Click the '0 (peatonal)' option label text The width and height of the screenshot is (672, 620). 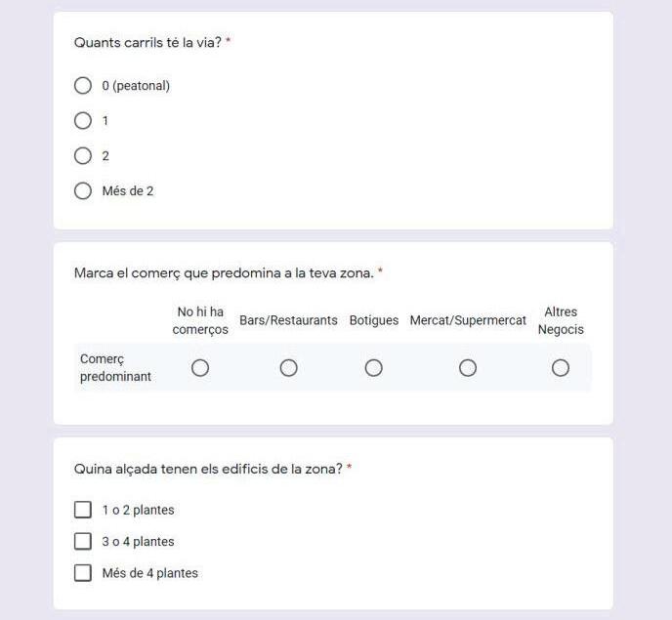(x=136, y=86)
